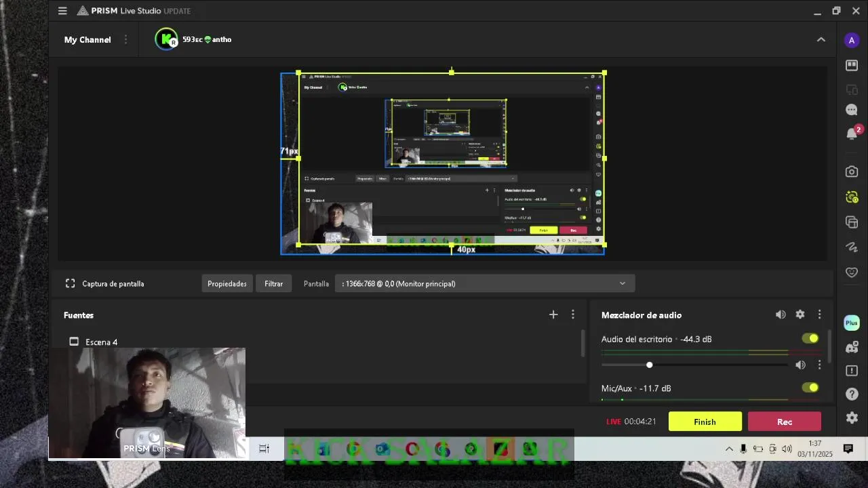
Task: Open the chat bubble icon in sidebar
Action: [852, 110]
